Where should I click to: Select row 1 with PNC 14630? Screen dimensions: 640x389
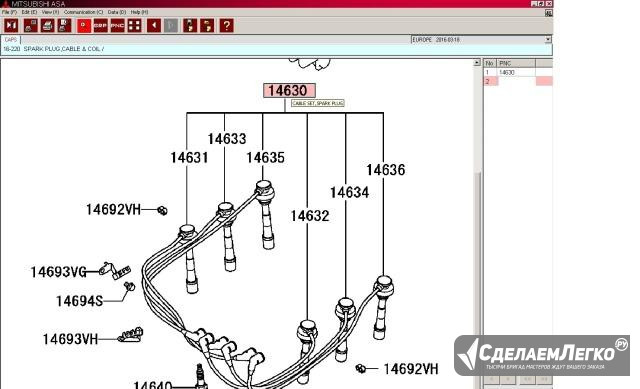[x=518, y=72]
